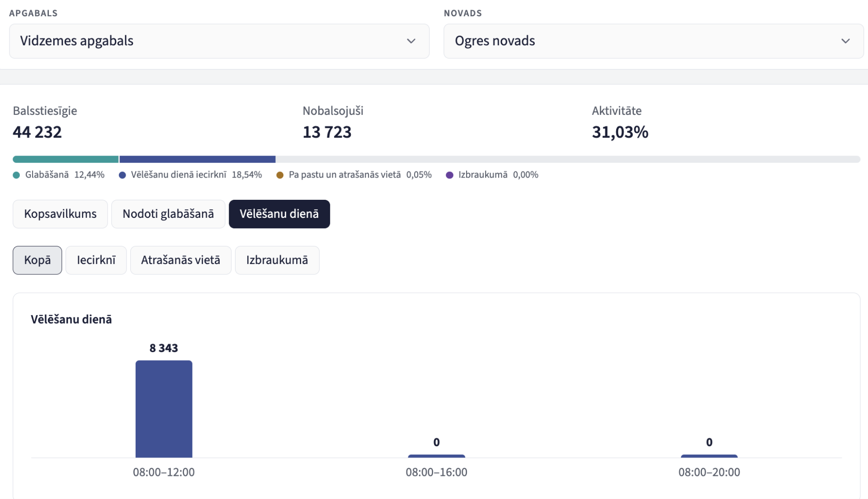The height and width of the screenshot is (499, 868).
Task: Click the Izbraukumā 0,00% legend text
Action: pos(498,175)
